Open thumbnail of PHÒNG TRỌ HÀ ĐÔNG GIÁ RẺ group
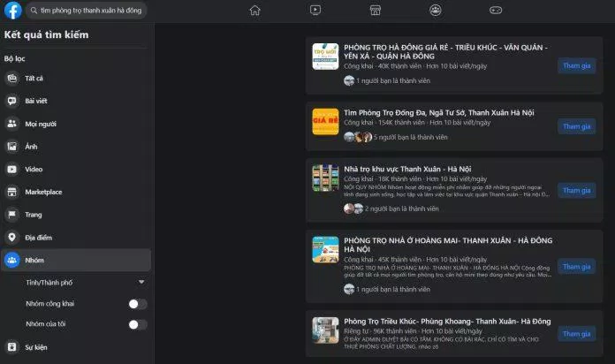615x364 pixels. (325, 57)
